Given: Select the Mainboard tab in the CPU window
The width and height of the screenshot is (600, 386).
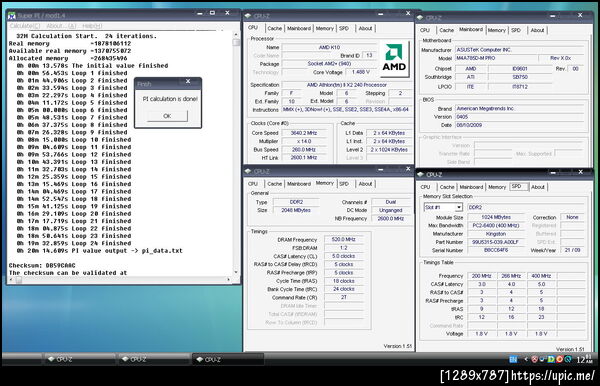Looking at the screenshot, I should coord(299,28).
